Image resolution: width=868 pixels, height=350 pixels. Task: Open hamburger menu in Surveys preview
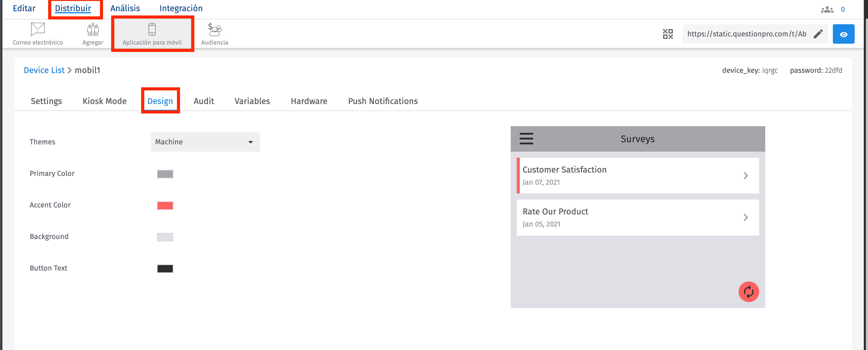click(x=526, y=139)
